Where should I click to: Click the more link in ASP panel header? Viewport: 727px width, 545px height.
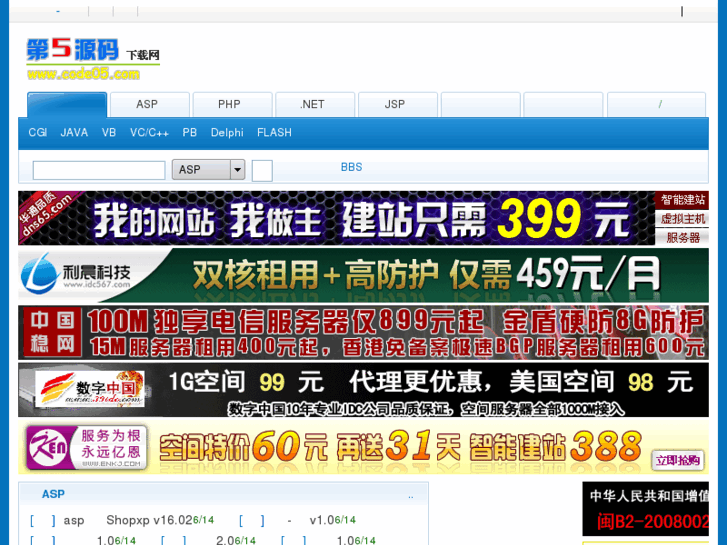point(411,496)
